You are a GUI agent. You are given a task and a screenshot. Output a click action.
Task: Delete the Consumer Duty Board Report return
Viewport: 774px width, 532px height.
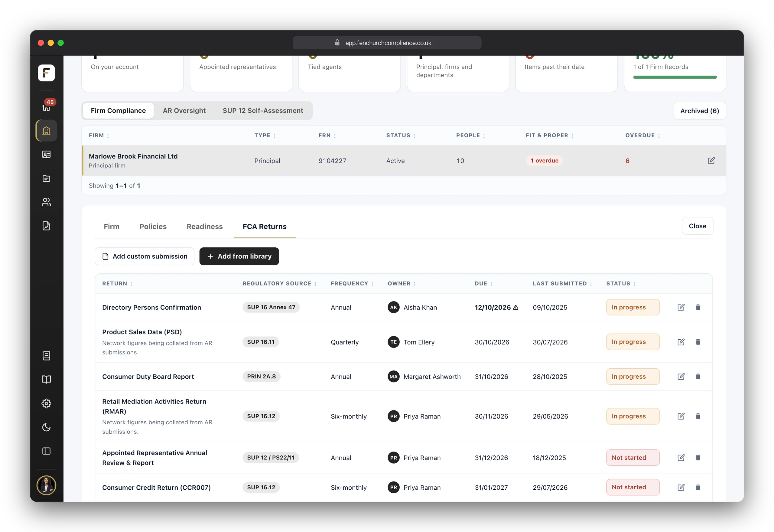pyautogui.click(x=698, y=377)
